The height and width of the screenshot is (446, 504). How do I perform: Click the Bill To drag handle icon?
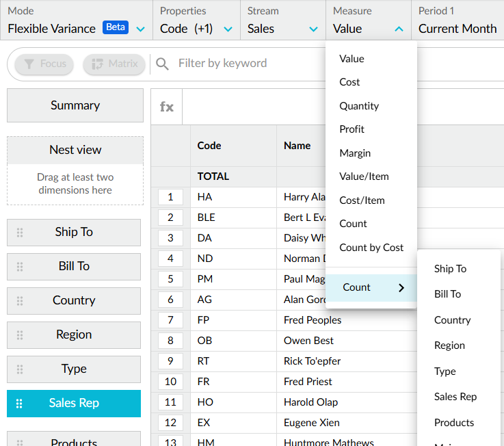tap(20, 267)
